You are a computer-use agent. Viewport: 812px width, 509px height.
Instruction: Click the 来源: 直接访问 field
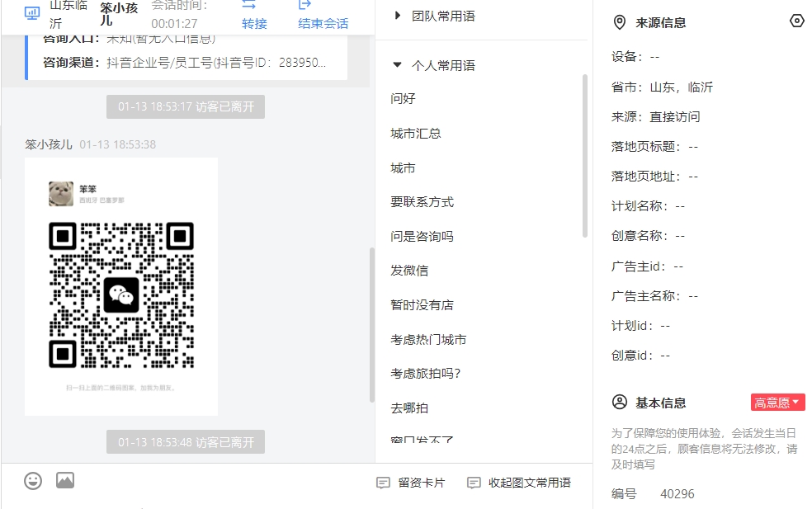[x=655, y=117]
